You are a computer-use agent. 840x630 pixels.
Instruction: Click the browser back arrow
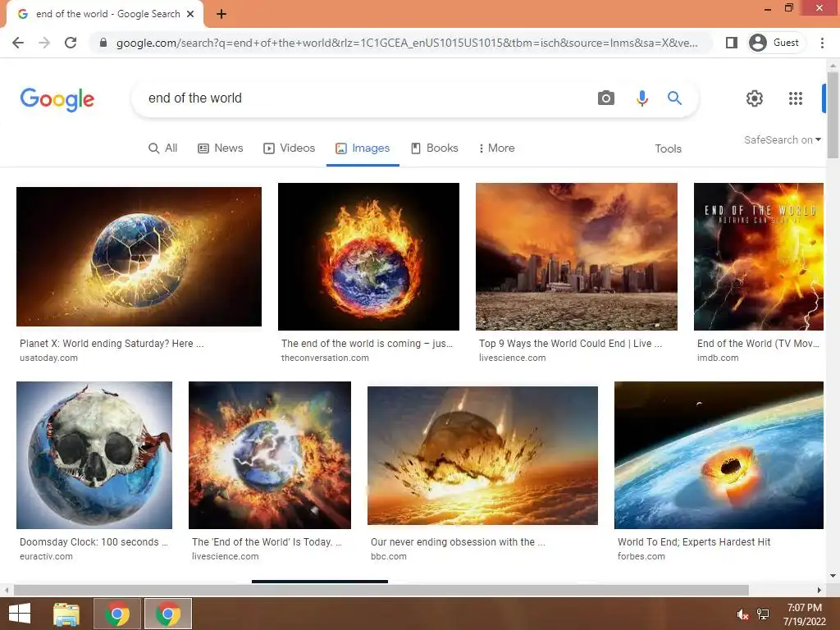[18, 43]
